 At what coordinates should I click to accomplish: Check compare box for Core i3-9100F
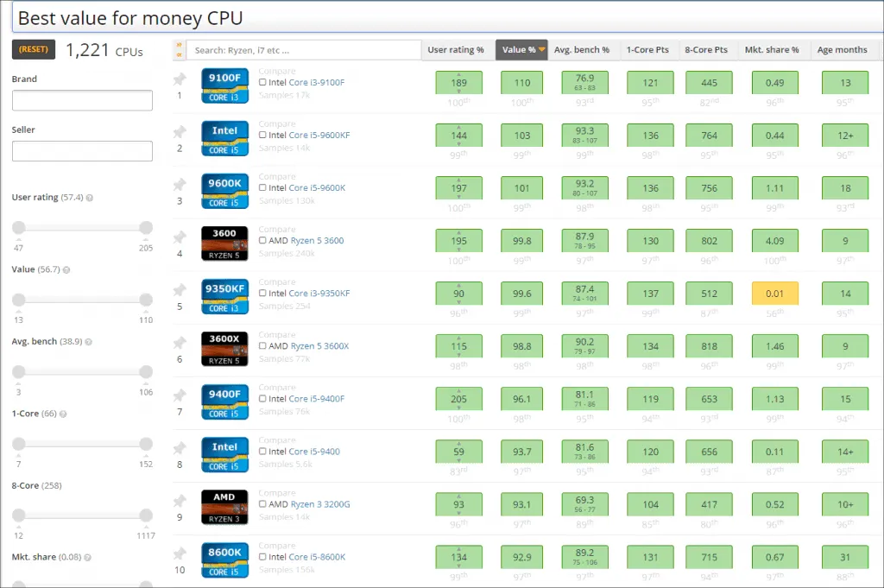pos(262,83)
